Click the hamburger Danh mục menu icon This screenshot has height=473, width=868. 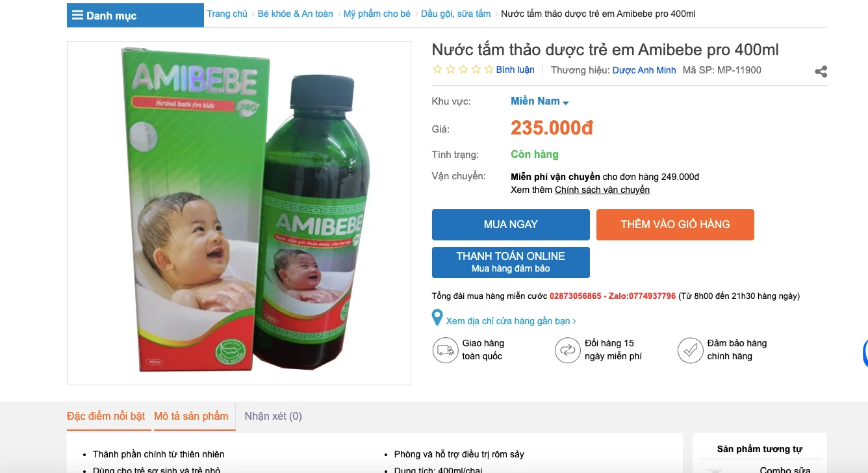click(x=77, y=15)
